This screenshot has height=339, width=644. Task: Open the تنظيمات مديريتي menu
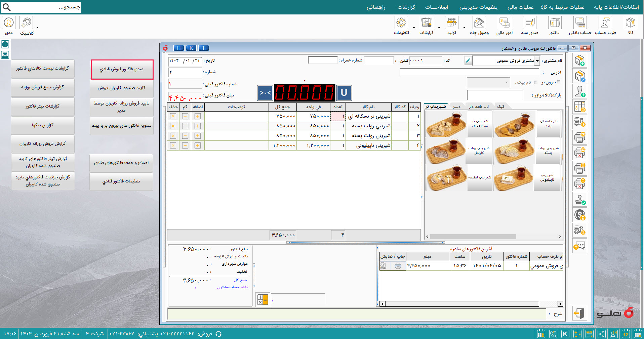478,7
